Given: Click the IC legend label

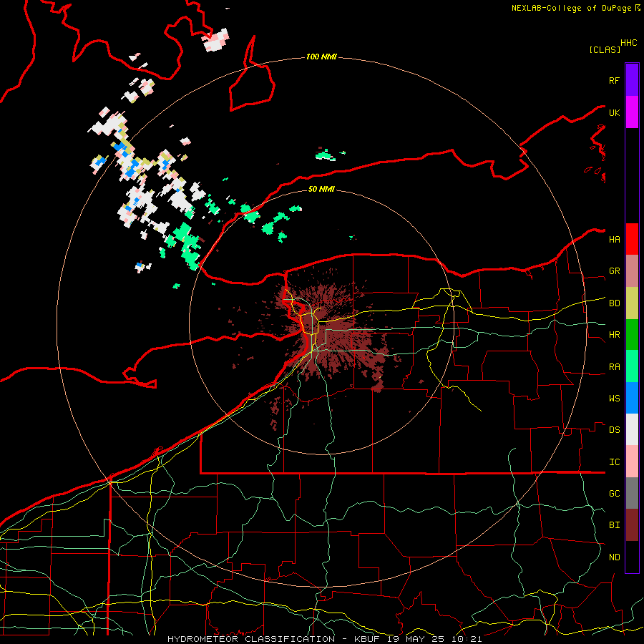Looking at the screenshot, I should coord(614,462).
